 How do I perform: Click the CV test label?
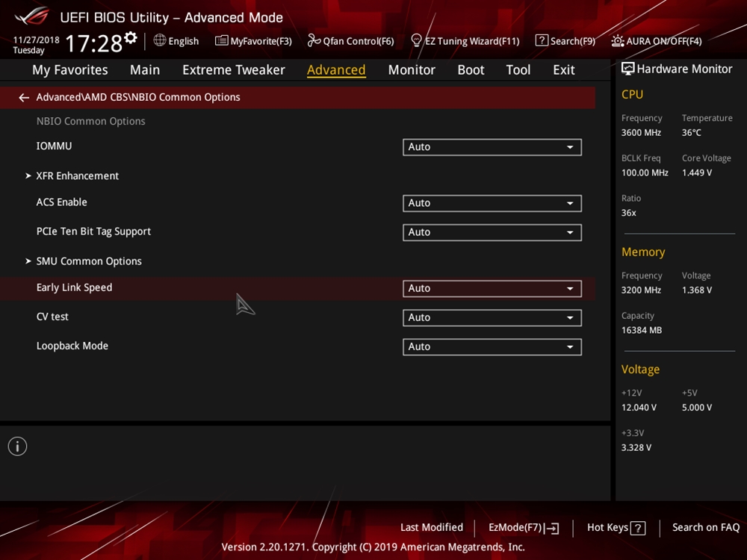pyautogui.click(x=52, y=317)
